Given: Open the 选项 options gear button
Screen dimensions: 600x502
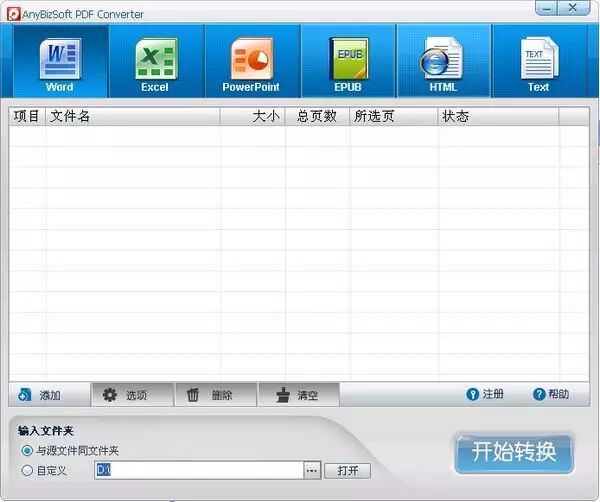Looking at the screenshot, I should (x=132, y=394).
